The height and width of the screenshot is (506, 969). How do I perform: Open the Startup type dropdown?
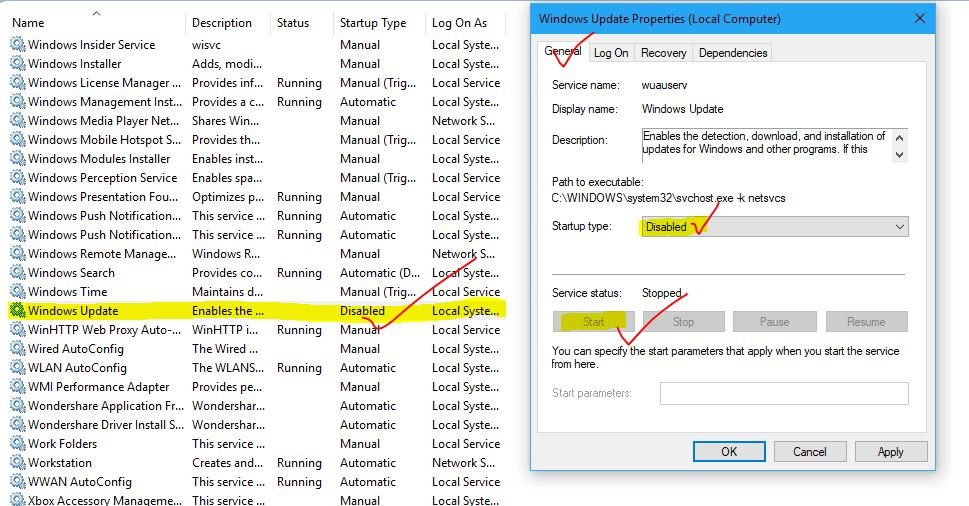(x=775, y=227)
